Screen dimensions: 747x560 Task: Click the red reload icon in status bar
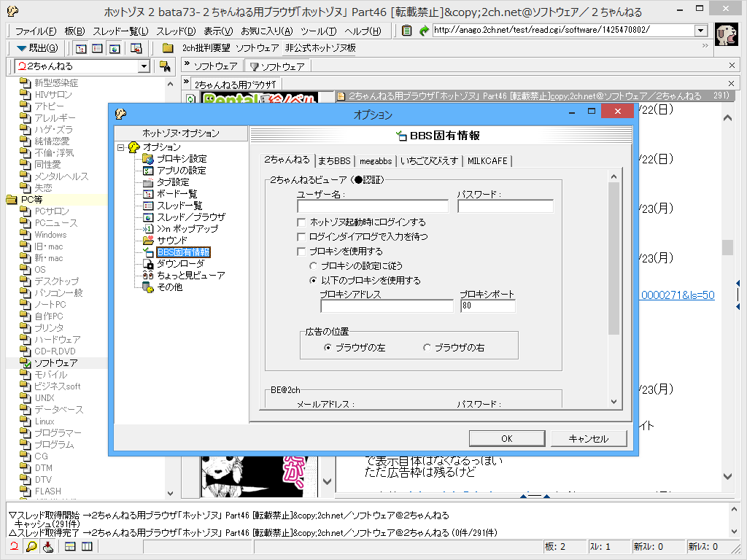pyautogui.click(x=13, y=545)
